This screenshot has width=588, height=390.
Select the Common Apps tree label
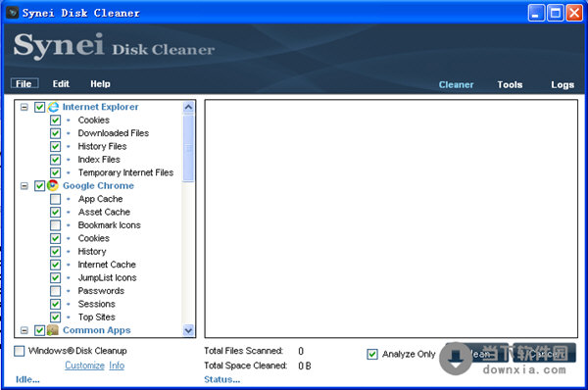point(97,330)
